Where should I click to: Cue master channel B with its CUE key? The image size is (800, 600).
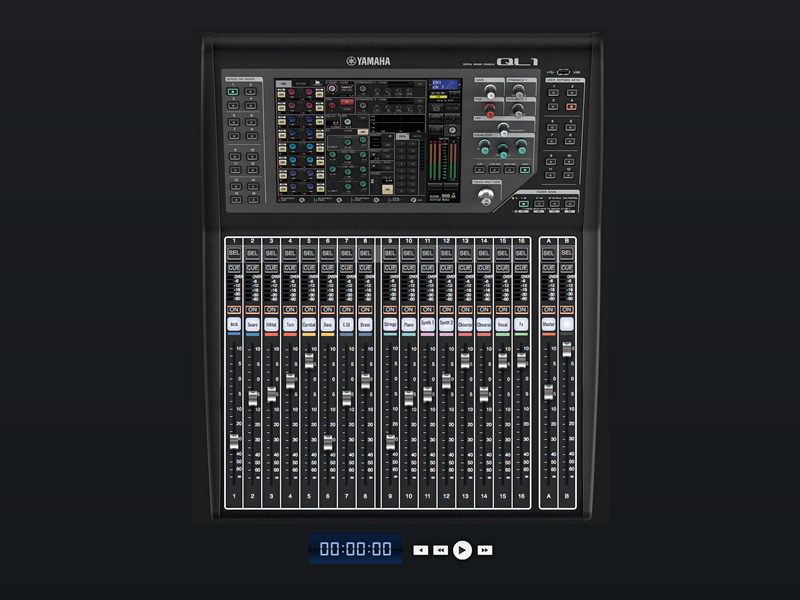pyautogui.click(x=567, y=268)
